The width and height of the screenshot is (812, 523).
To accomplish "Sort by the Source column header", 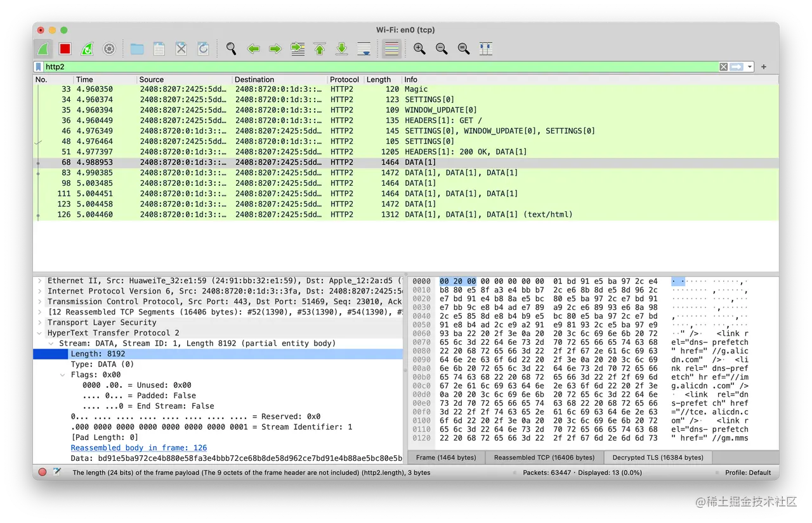I will [x=185, y=79].
